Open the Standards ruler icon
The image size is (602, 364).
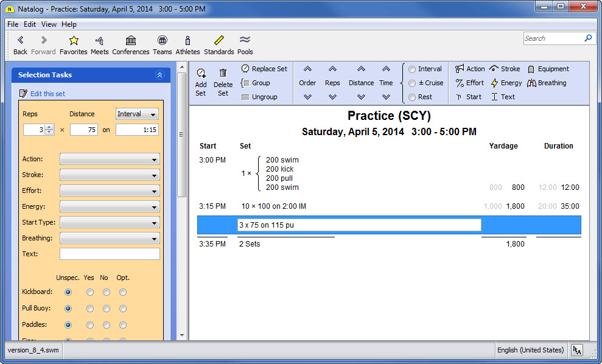point(219,41)
